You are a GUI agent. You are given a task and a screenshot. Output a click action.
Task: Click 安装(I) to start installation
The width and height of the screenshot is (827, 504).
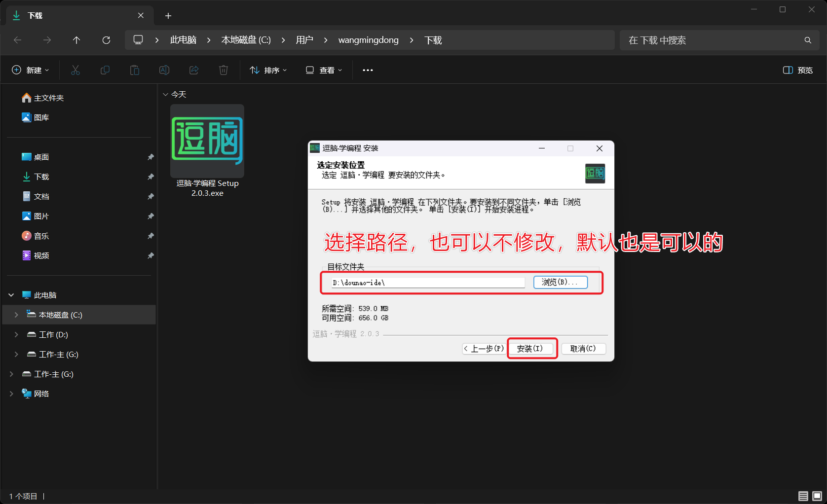(530, 349)
